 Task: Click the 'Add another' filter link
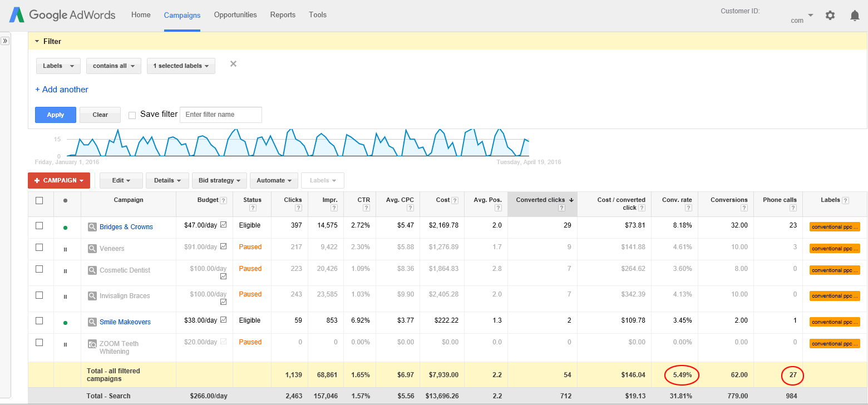[62, 90]
